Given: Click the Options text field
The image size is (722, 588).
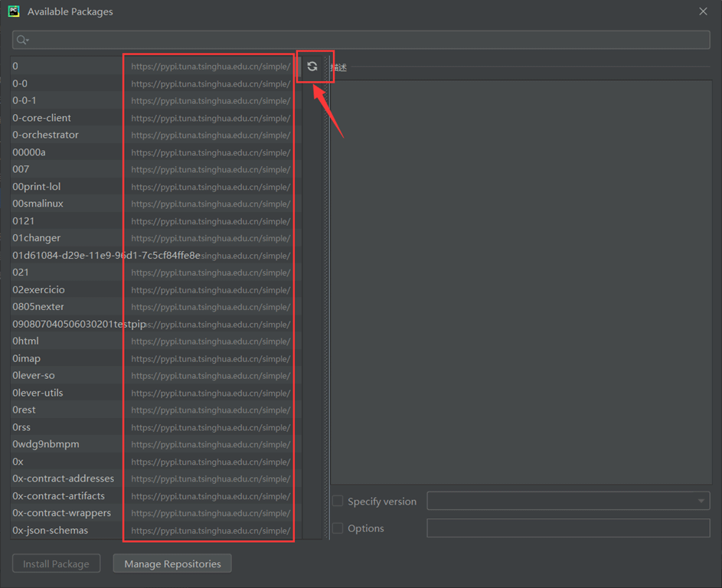Looking at the screenshot, I should click(x=567, y=528).
